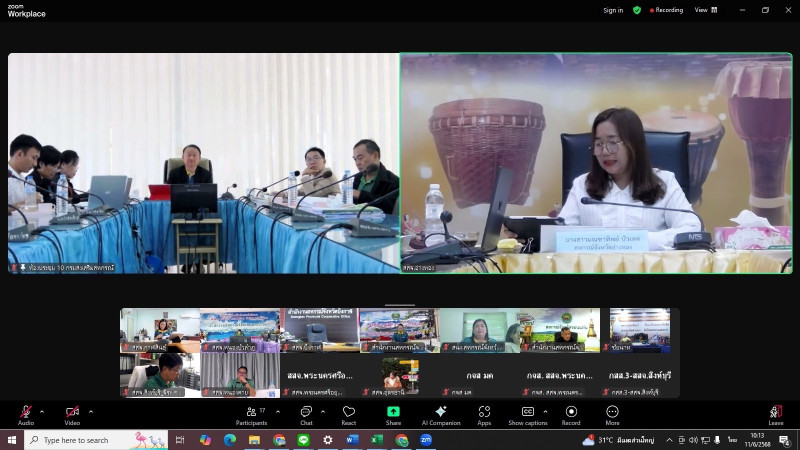Screen dimensions: 800x450
Task: Click the Leave meeting button
Action: pyautogui.click(x=776, y=415)
